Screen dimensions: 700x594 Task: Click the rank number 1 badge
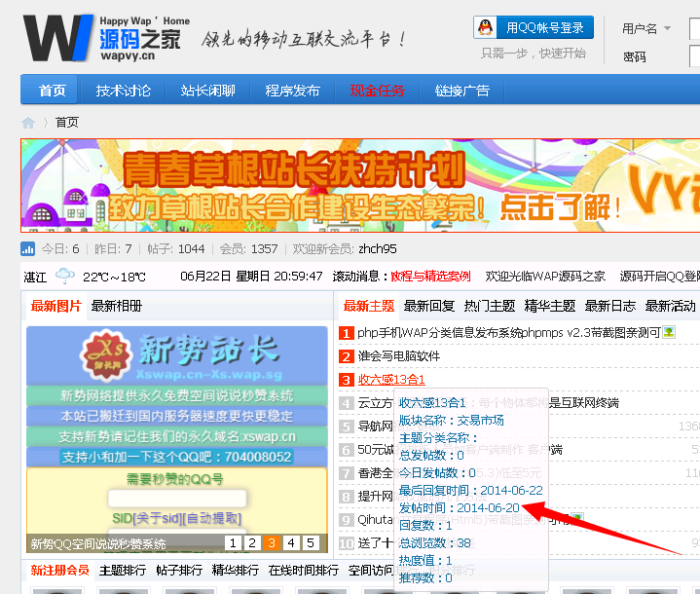pyautogui.click(x=346, y=333)
